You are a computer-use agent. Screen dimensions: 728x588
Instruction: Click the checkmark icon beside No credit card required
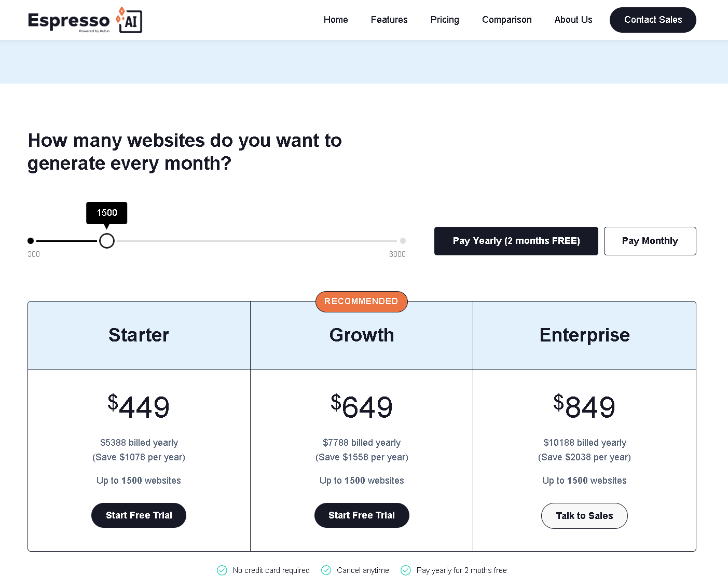222,570
